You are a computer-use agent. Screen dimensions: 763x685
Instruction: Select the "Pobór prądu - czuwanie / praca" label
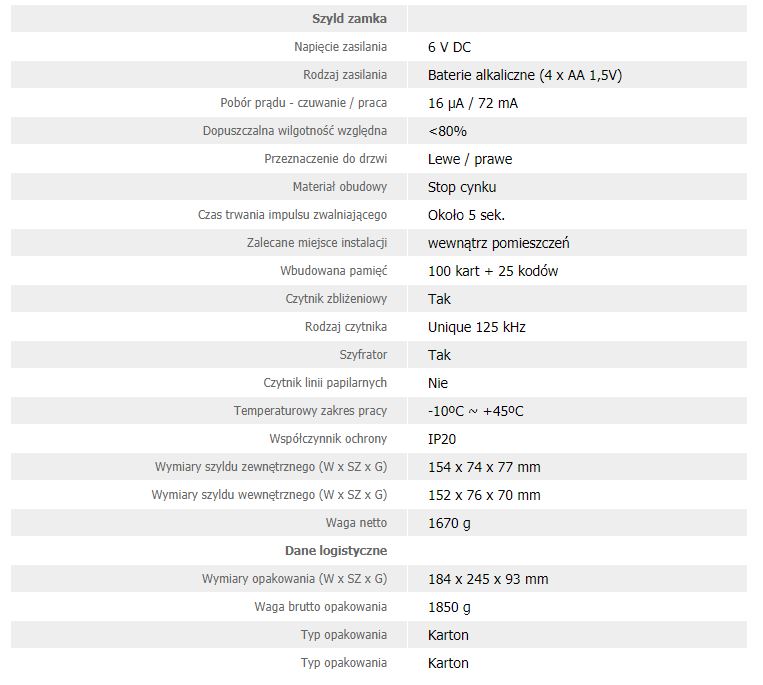coord(303,103)
